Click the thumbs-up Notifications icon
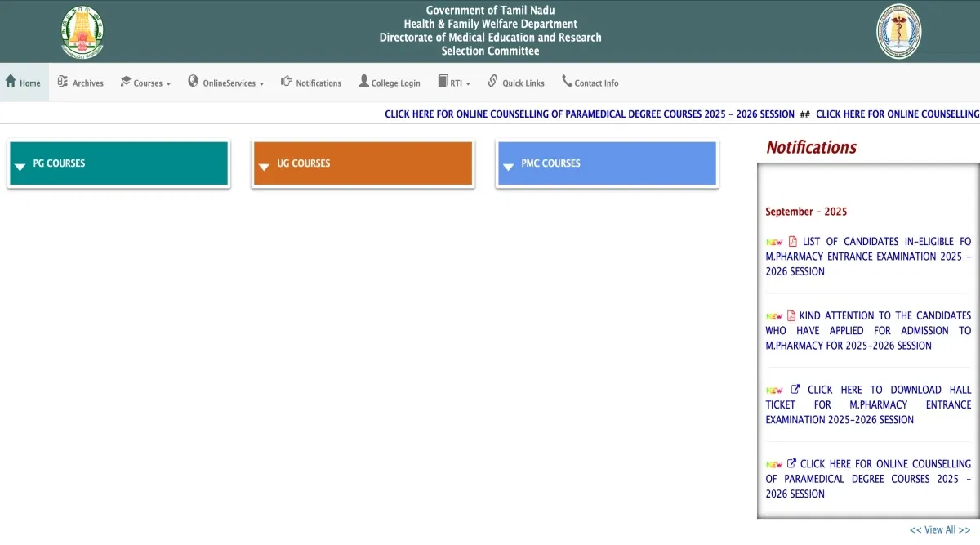Screen dimensions: 980x545 click(x=287, y=81)
